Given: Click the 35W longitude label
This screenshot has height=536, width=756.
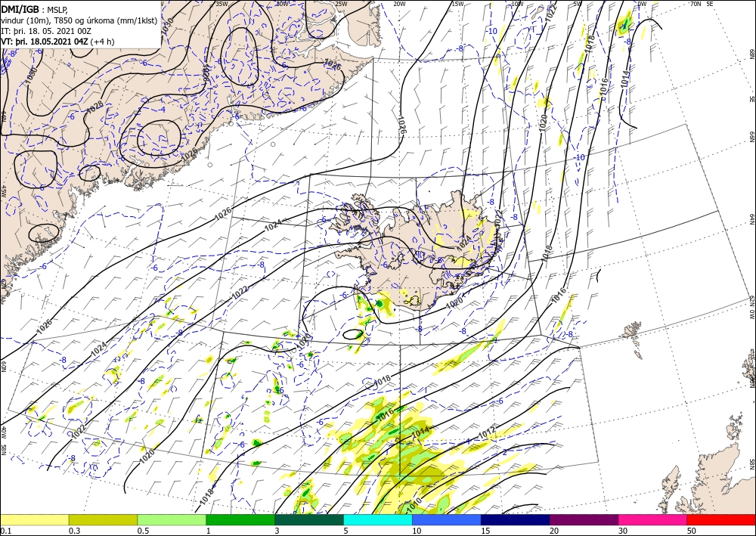Looking at the screenshot, I should tap(222, 4).
